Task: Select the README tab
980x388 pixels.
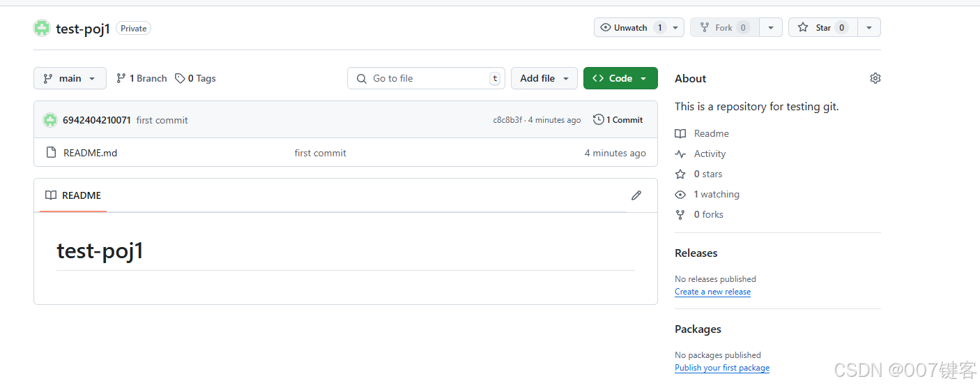Action: click(73, 195)
